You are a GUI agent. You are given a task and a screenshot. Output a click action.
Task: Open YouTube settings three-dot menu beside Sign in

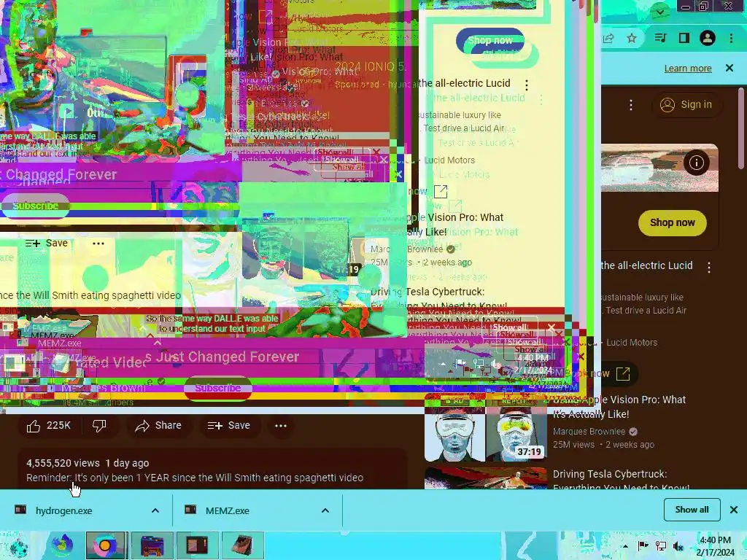631,105
